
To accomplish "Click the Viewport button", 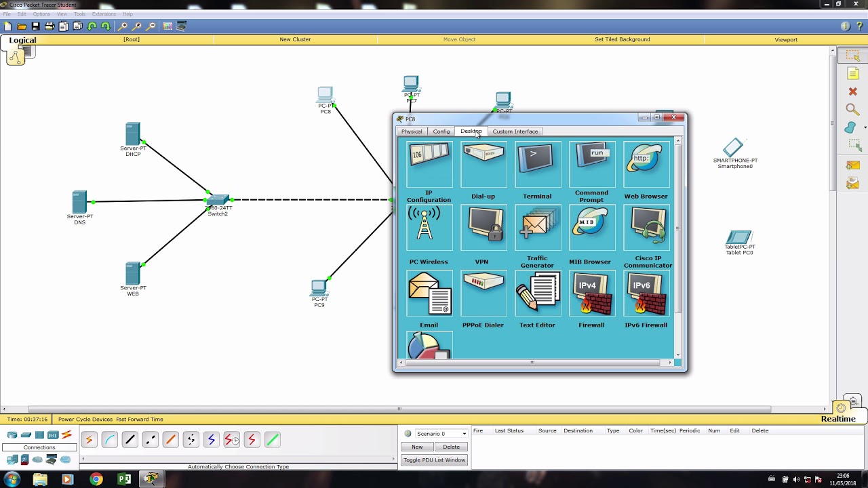I will point(786,39).
